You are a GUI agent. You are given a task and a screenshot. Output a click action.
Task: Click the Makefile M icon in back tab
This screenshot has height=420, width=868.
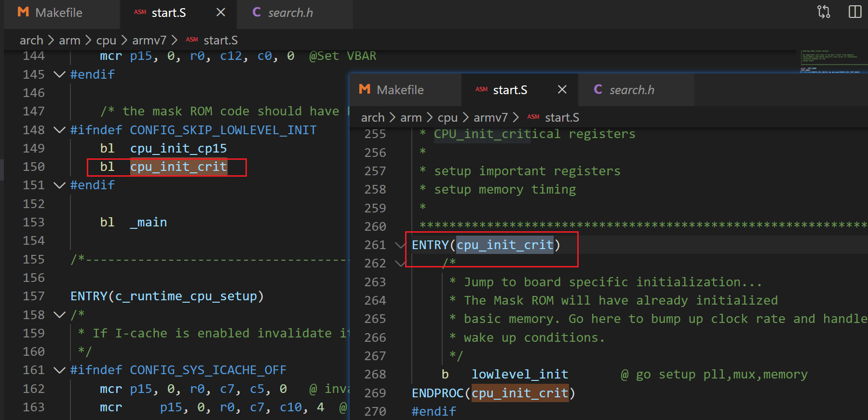(x=23, y=12)
